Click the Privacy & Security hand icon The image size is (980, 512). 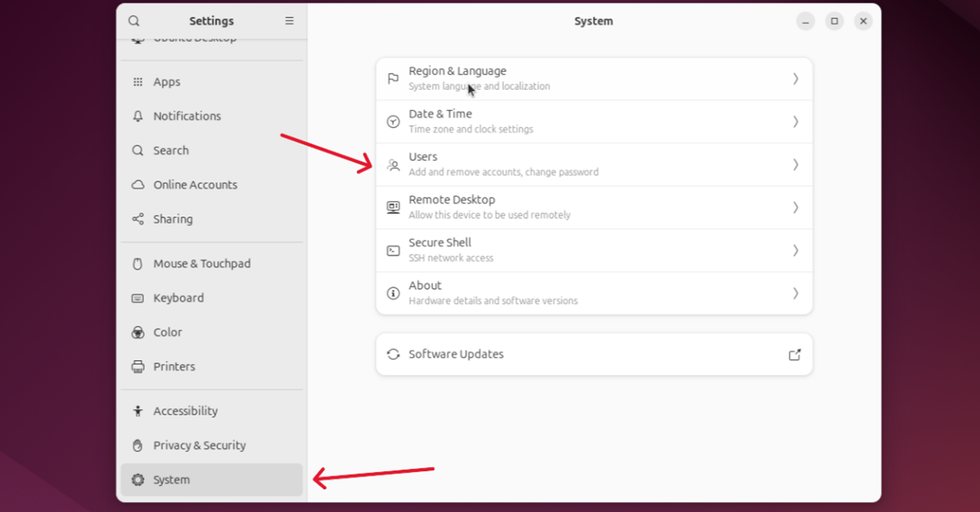click(138, 445)
